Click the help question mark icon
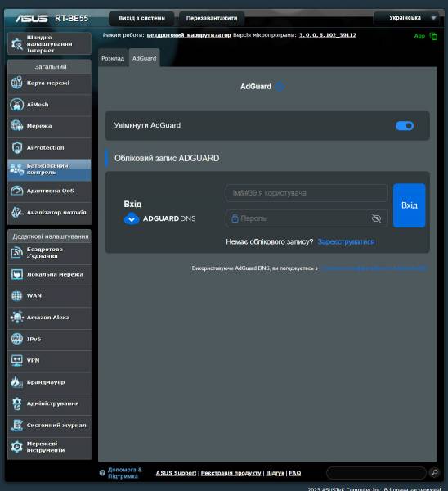 tap(102, 473)
